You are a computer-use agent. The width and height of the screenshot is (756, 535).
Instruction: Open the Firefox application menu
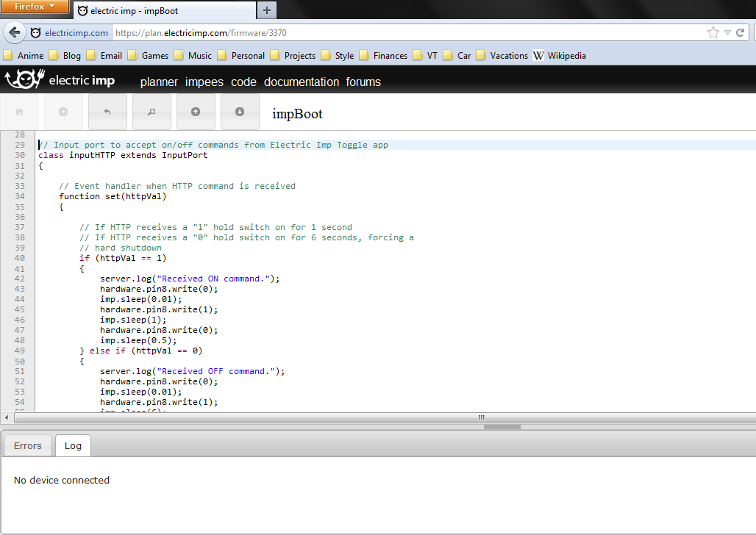click(35, 7)
